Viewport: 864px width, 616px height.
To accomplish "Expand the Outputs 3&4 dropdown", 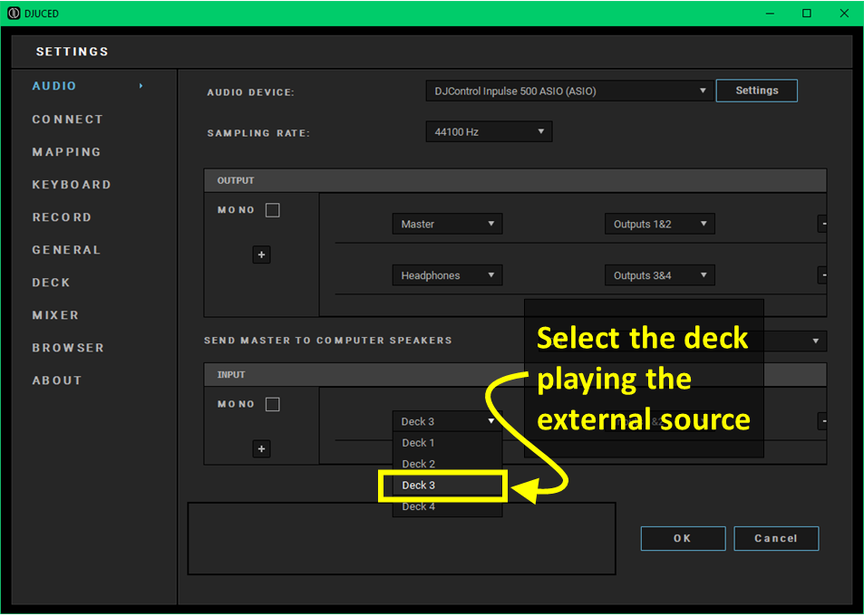I will tap(660, 275).
